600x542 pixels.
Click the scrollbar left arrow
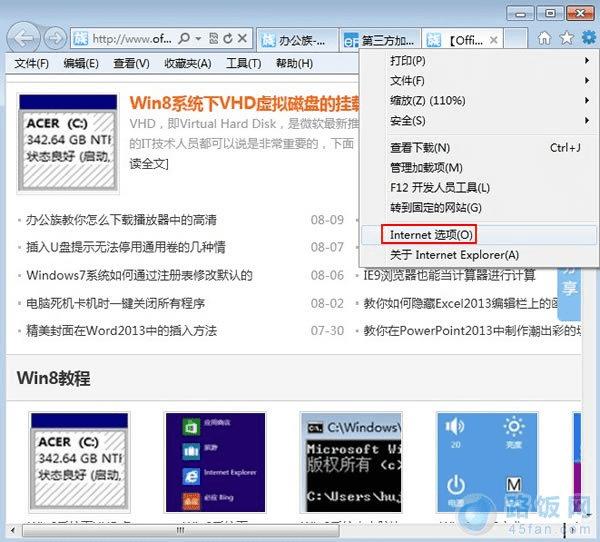(x=13, y=530)
